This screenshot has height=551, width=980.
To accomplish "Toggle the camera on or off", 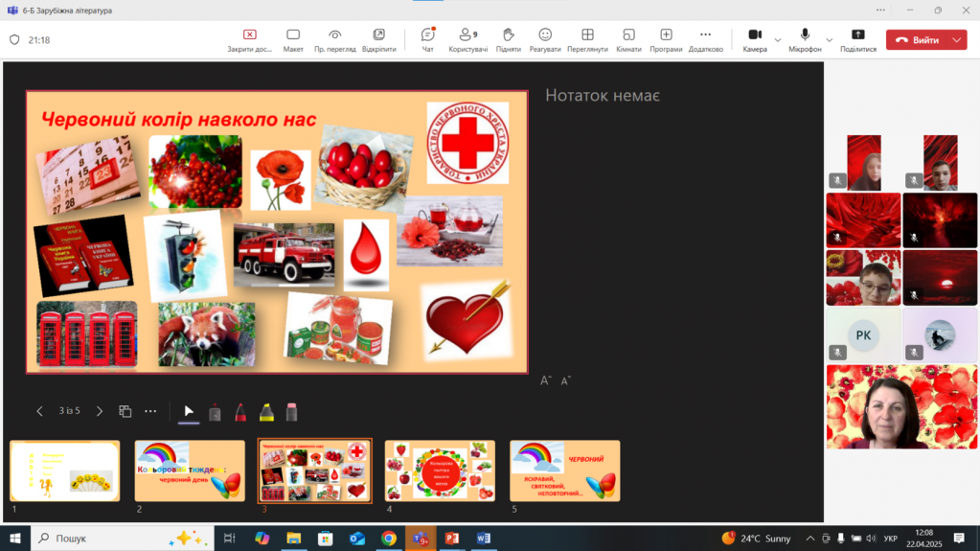I will (x=754, y=39).
